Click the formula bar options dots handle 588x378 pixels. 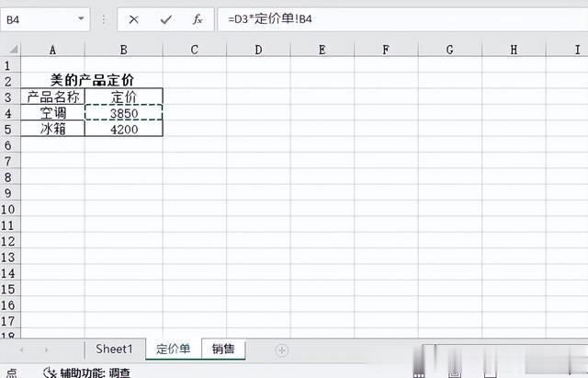point(104,19)
